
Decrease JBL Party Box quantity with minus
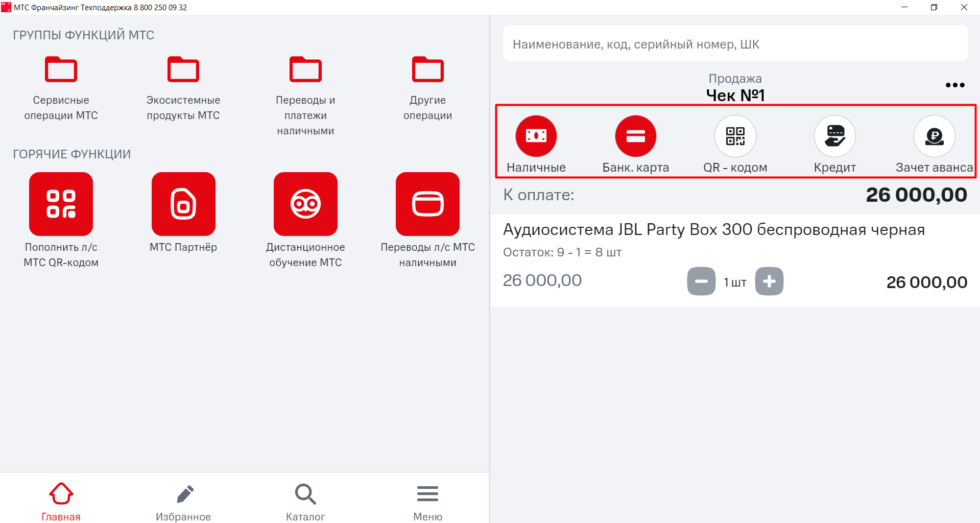pyautogui.click(x=701, y=281)
